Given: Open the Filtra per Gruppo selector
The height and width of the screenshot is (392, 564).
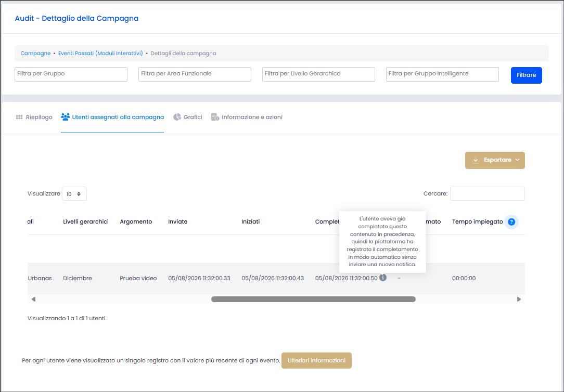Looking at the screenshot, I should point(71,74).
